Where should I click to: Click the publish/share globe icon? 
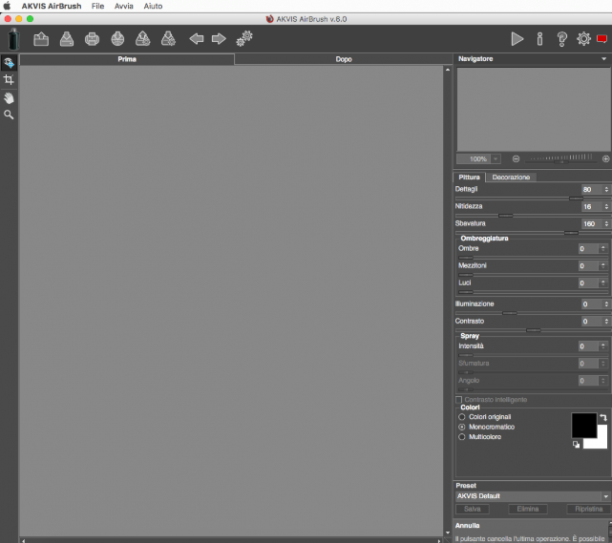coord(117,39)
